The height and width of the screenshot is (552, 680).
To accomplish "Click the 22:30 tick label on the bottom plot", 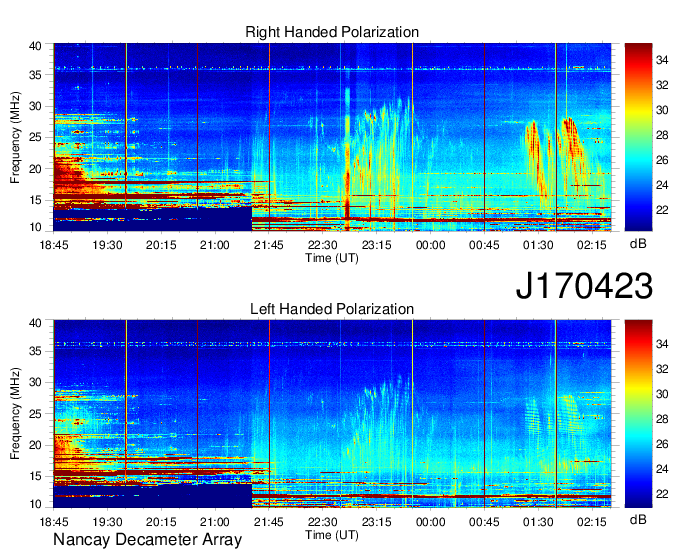I will [x=323, y=522].
